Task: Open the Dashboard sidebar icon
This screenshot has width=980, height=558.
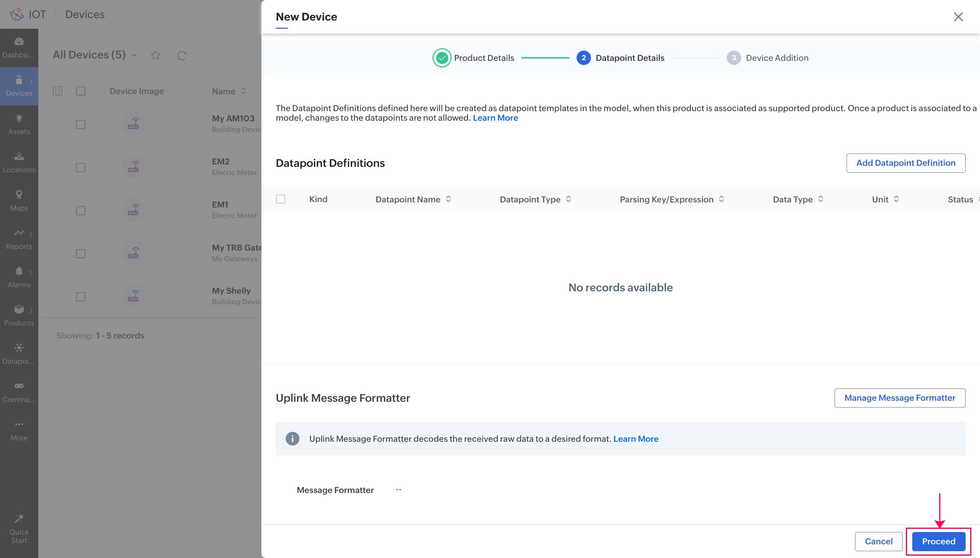Action: [19, 42]
